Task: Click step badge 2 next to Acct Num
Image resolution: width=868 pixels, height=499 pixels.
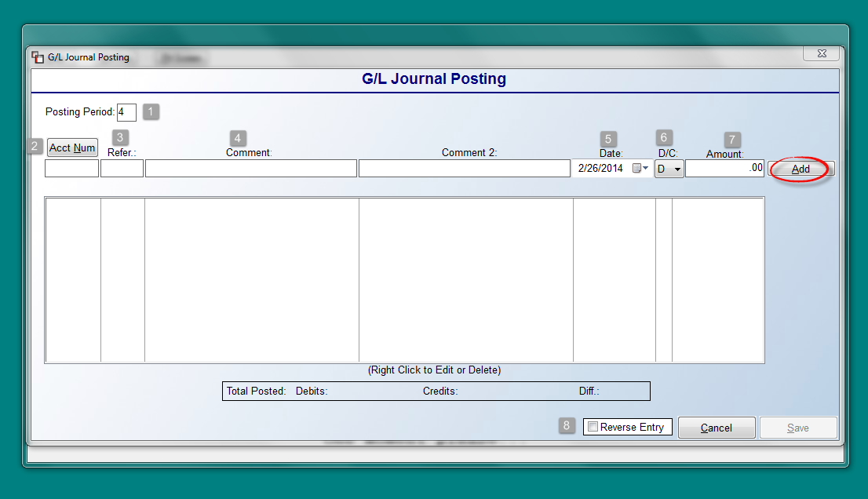Action: [35, 146]
